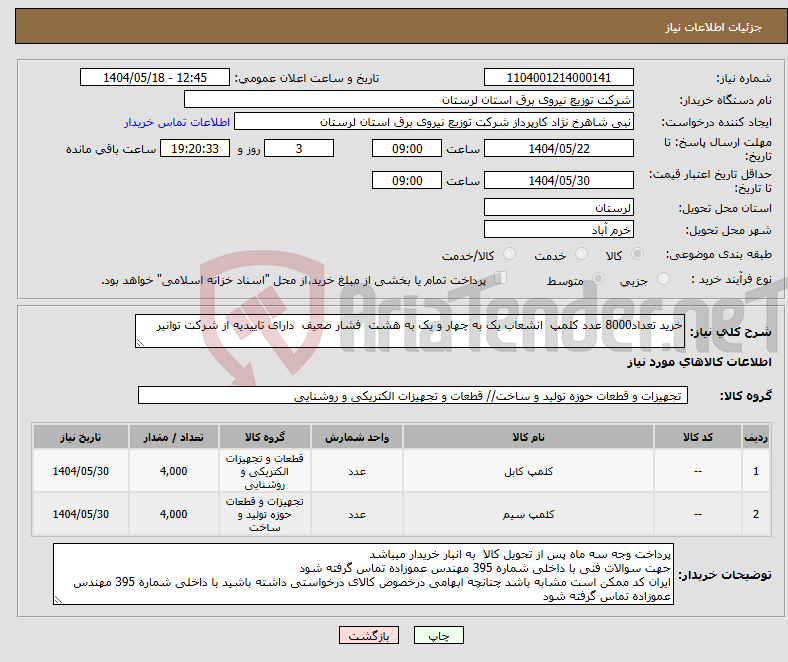Click the quantity 4,000 in کلمپ سیم row

tap(173, 514)
